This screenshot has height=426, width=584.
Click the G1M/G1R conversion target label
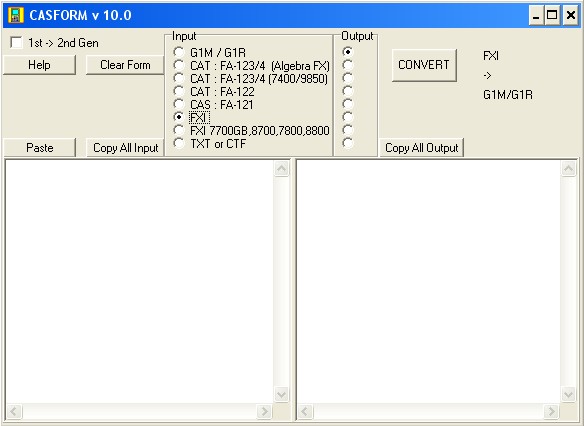[508, 95]
